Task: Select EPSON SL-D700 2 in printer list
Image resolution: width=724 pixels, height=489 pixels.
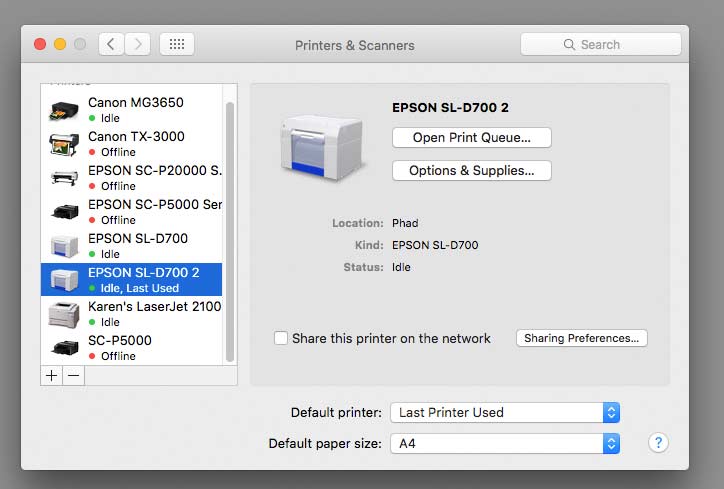Action: 132,279
